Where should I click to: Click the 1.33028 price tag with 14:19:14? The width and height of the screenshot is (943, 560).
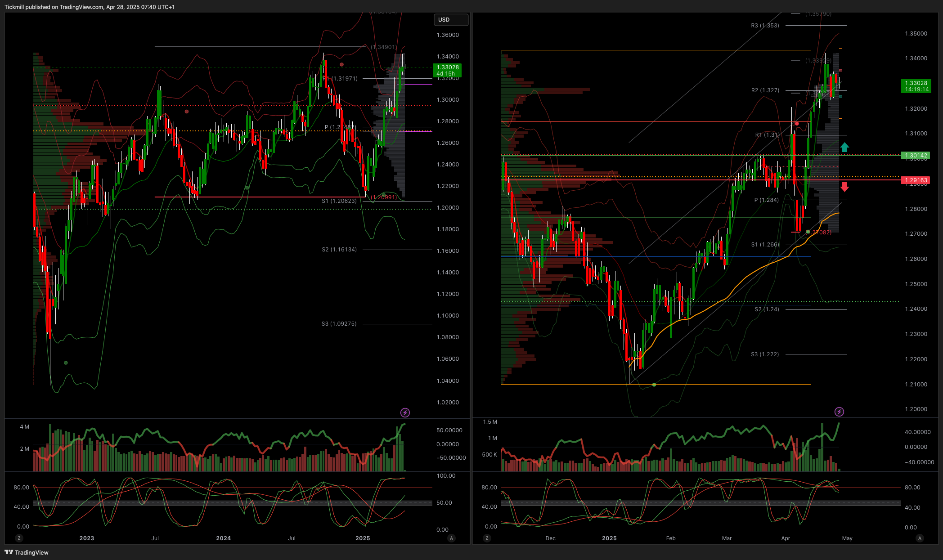pos(916,86)
